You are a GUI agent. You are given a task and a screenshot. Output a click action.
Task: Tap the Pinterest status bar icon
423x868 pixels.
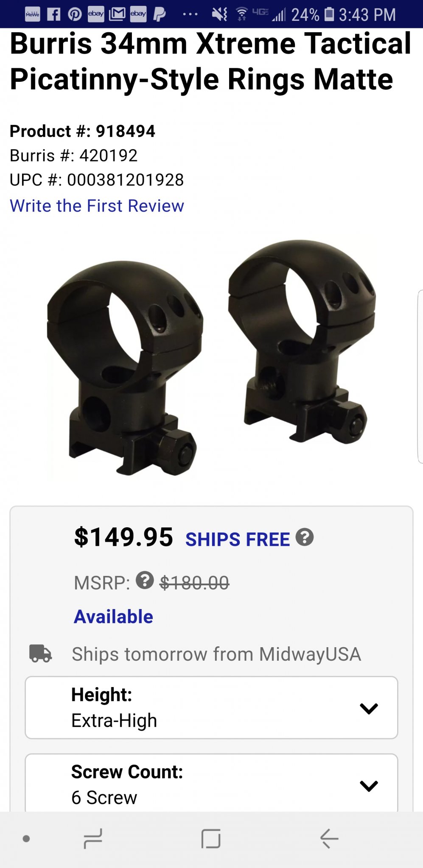tap(75, 14)
